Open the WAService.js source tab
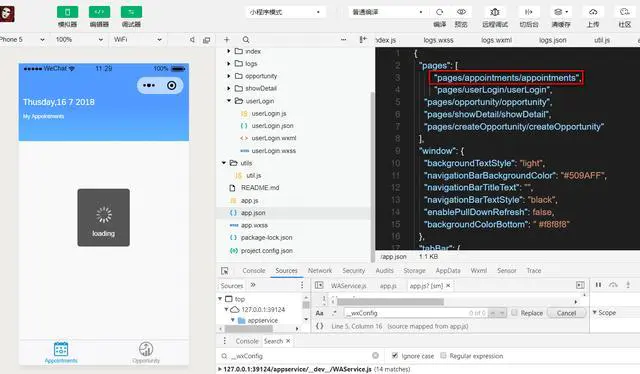 (349, 285)
